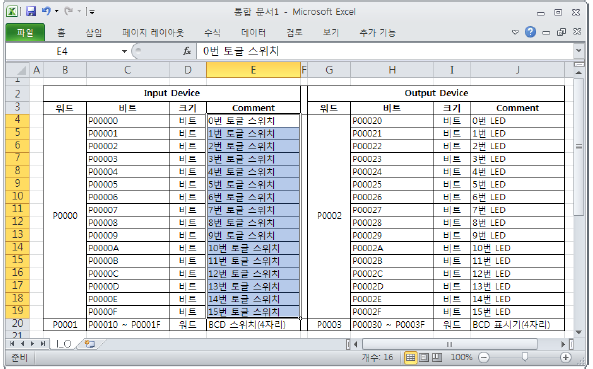Switch to the 삽입 ribbon tab
The height and width of the screenshot is (369, 593).
point(93,33)
